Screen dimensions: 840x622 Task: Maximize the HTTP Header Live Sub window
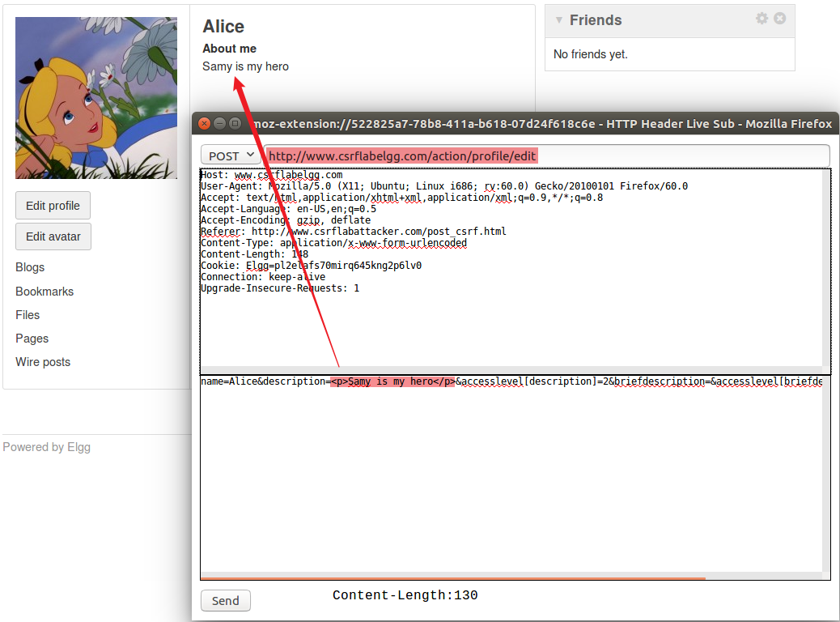(x=235, y=123)
